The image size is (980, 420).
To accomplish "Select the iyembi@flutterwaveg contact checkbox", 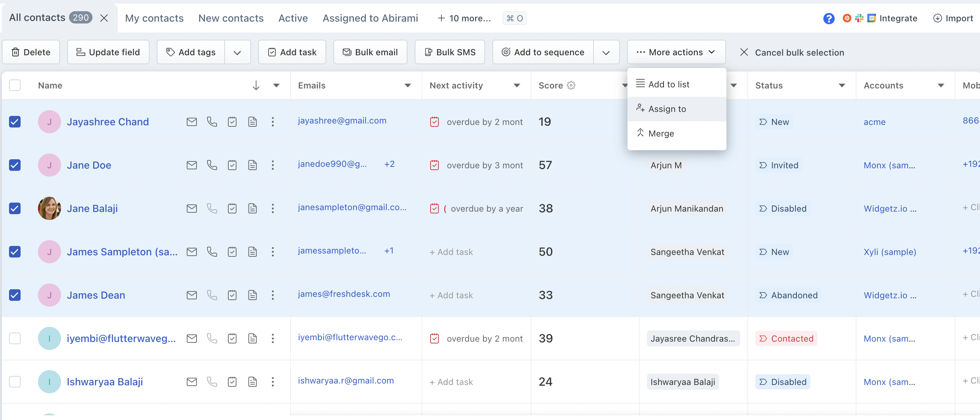I will pos(15,338).
